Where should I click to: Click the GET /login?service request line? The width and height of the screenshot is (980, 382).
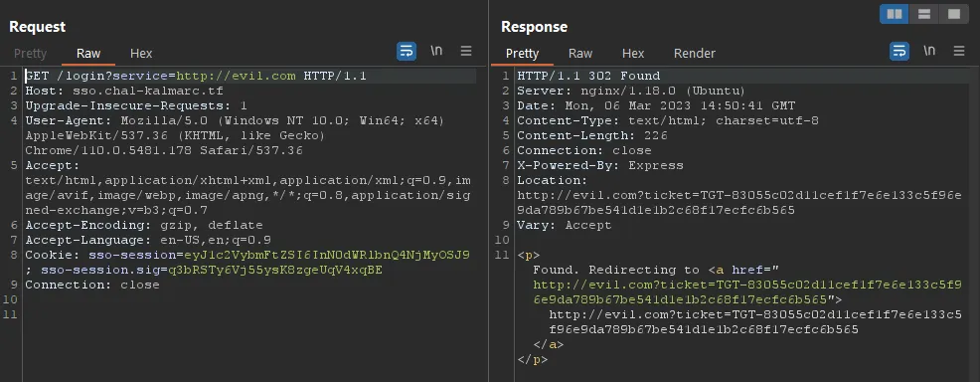(x=196, y=77)
